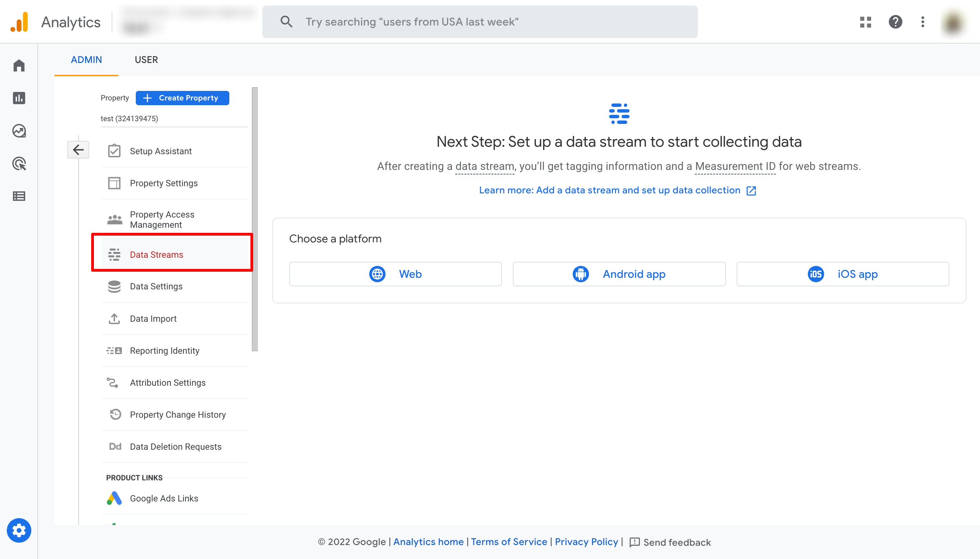
Task: Choose the Web platform button
Action: coord(395,274)
